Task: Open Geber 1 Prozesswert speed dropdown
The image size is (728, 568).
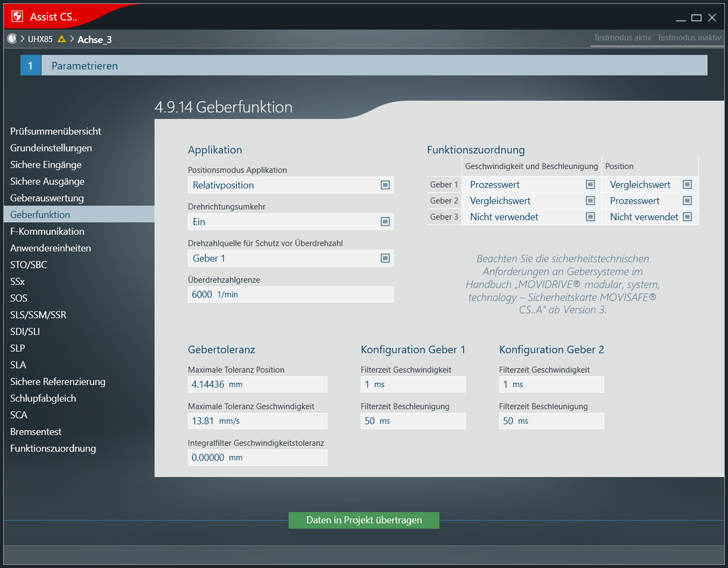Action: [x=525, y=184]
